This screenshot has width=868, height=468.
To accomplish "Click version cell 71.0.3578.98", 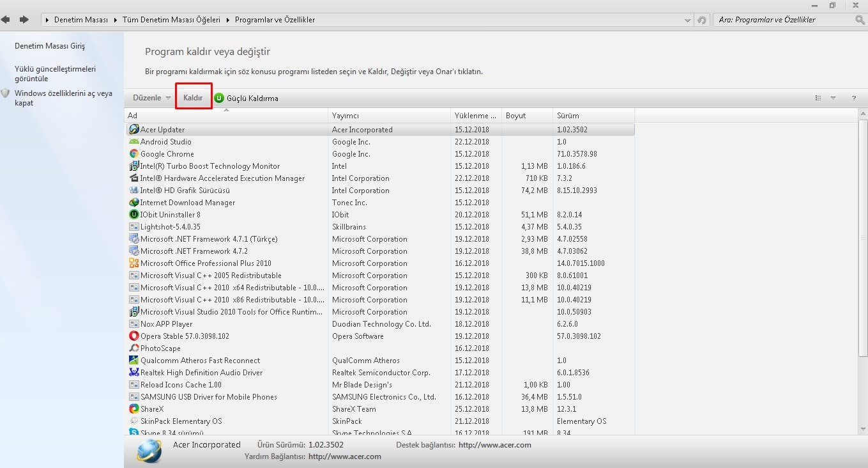I will pos(577,154).
